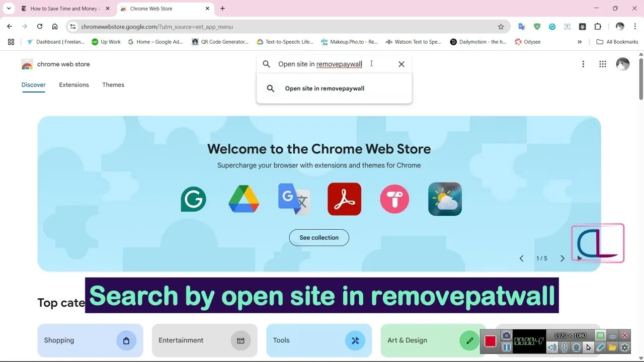Screen dimensions: 644x362
Task: Go to the next banner slide
Action: point(562,258)
